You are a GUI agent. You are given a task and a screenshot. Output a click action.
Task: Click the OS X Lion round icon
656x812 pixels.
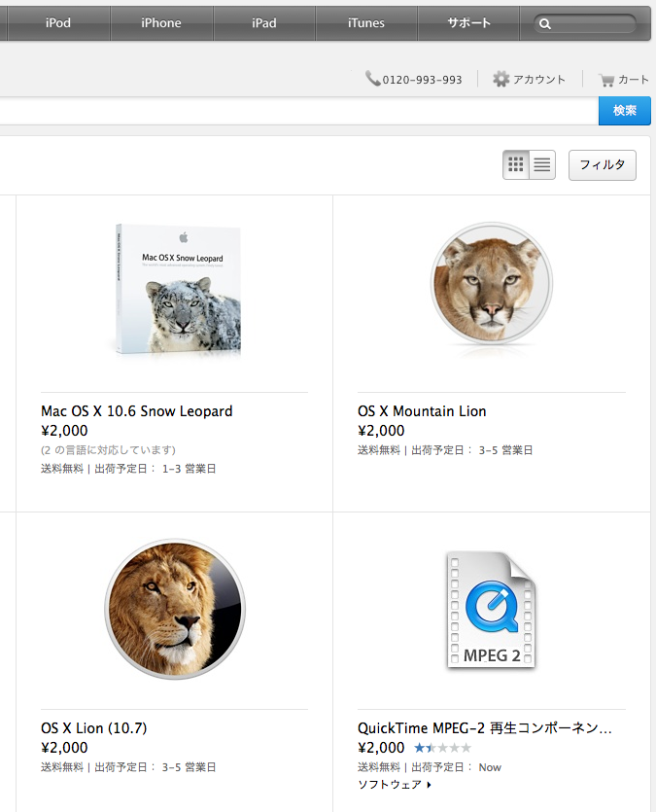pos(175,609)
